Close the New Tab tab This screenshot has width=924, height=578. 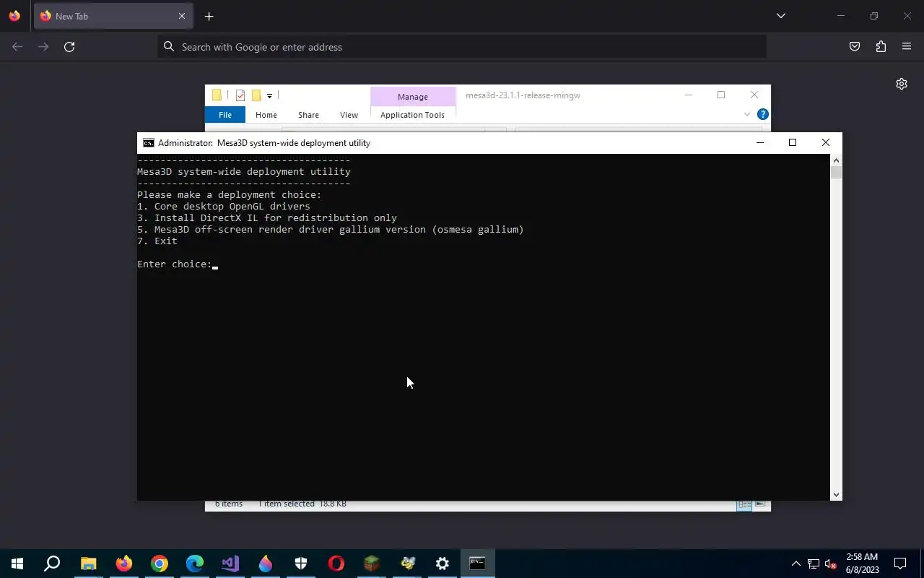182,16
